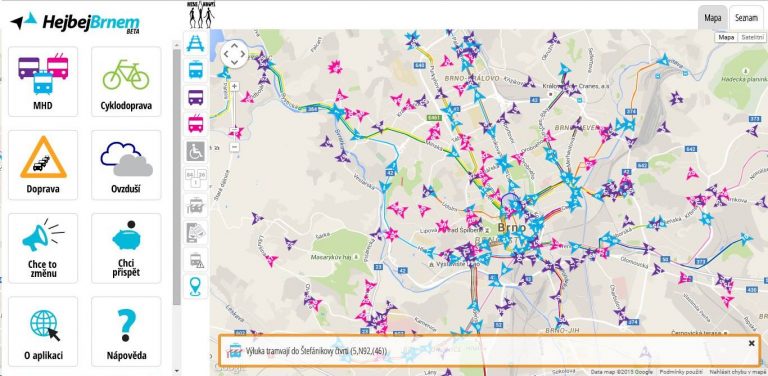The image size is (768, 376).
Task: Open the O aplikaci globe tile
Action: pos(43,331)
